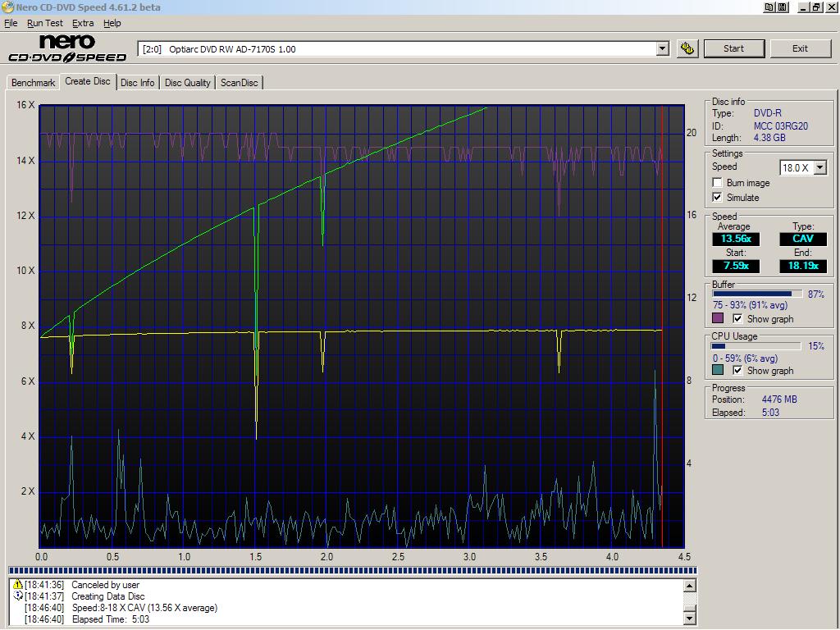840x630 pixels.
Task: Click the disc ID MCC 03RG20
Action: point(781,126)
